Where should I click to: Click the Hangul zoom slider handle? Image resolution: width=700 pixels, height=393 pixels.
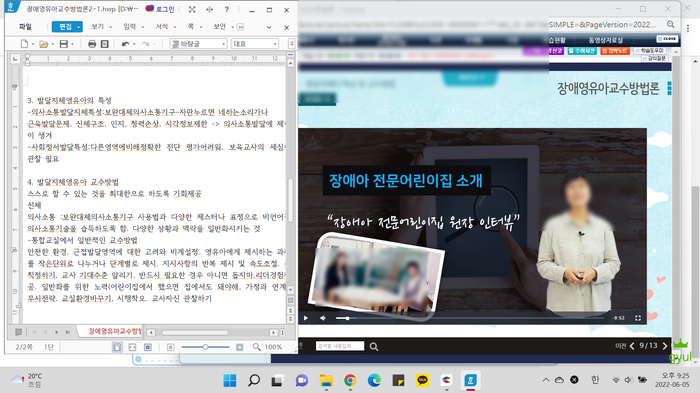pos(205,347)
